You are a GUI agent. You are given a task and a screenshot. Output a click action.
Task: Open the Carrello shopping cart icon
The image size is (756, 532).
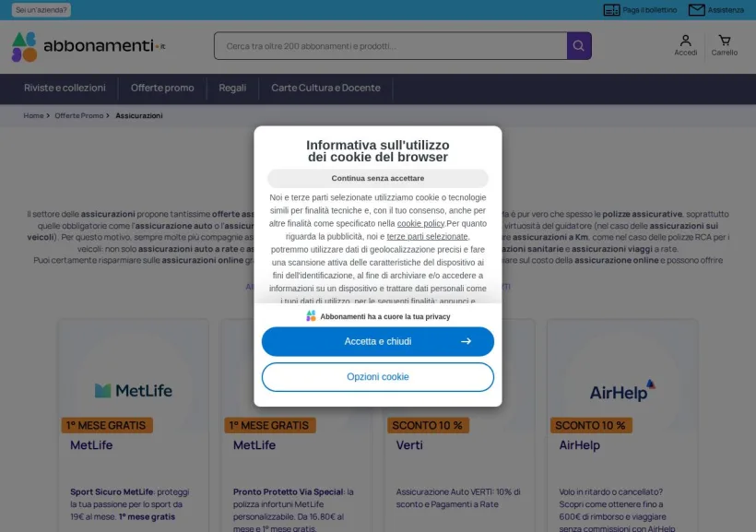pyautogui.click(x=724, y=41)
